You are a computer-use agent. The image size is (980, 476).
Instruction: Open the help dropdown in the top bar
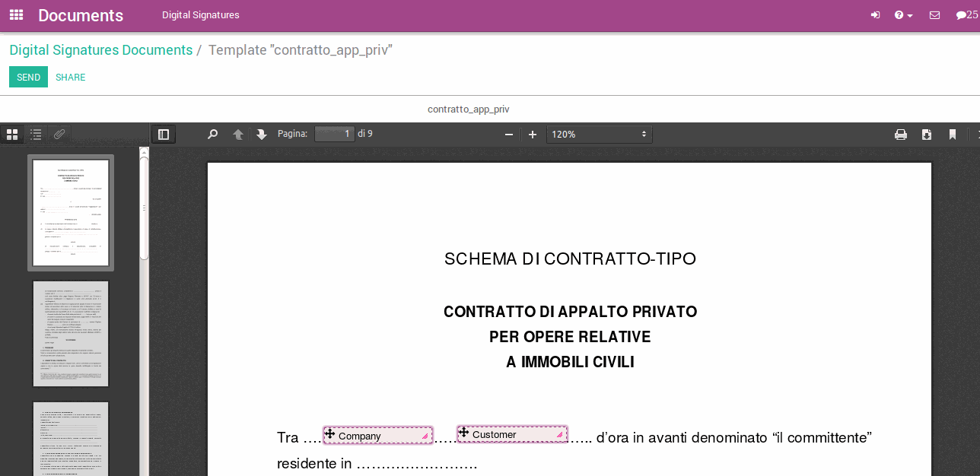coord(903,14)
